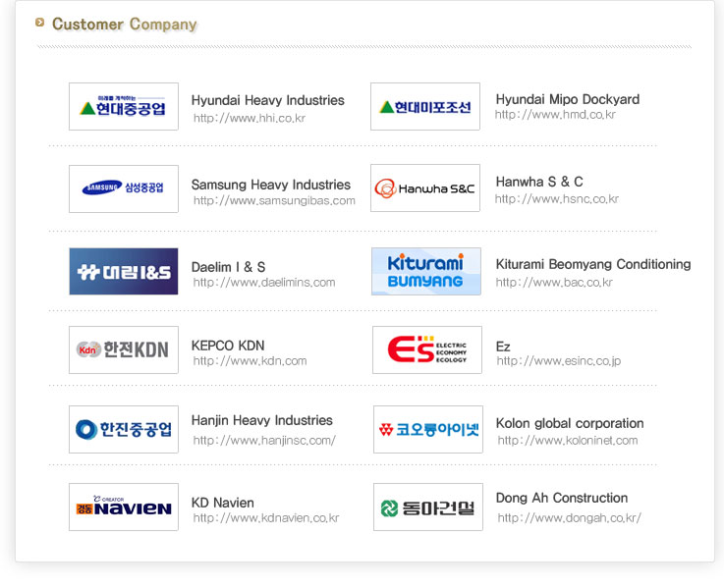Click the Hyundai Mipo Dockyard logo
724x588 pixels.
coord(425,107)
